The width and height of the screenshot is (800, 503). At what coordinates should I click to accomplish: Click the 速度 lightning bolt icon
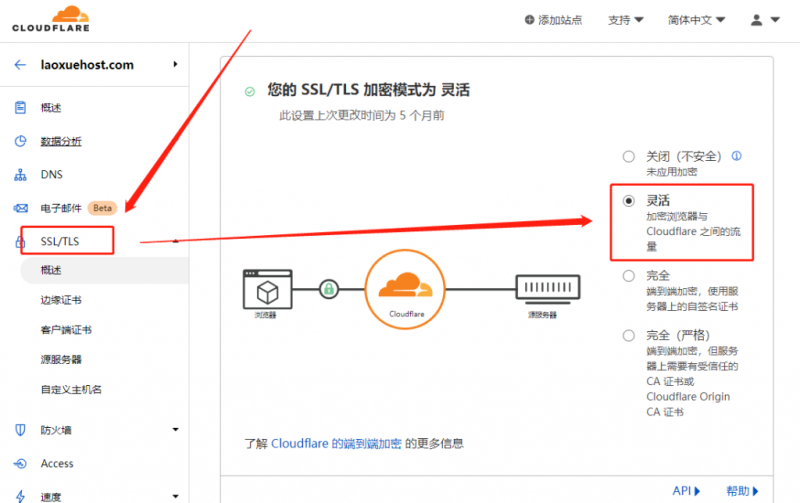[x=20, y=496]
